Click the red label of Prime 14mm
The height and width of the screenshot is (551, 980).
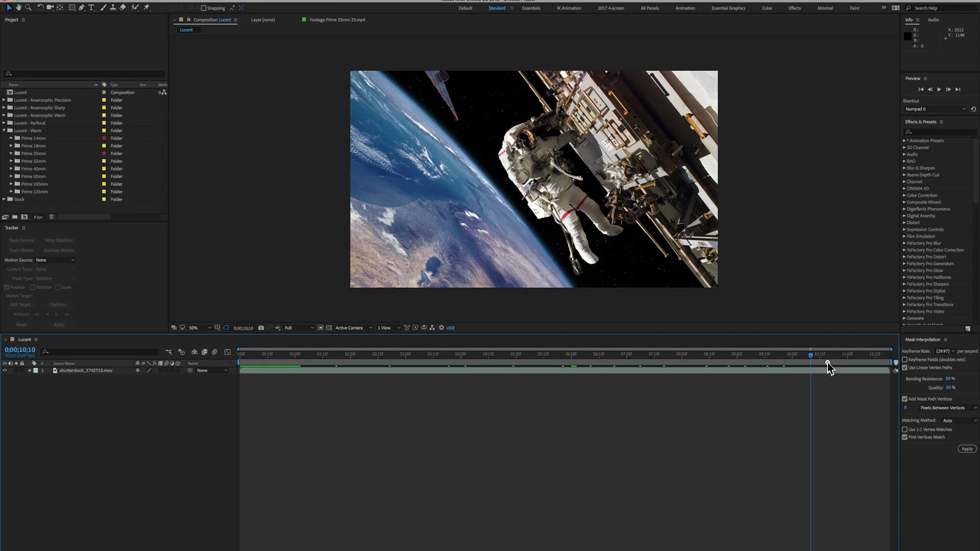coord(104,138)
